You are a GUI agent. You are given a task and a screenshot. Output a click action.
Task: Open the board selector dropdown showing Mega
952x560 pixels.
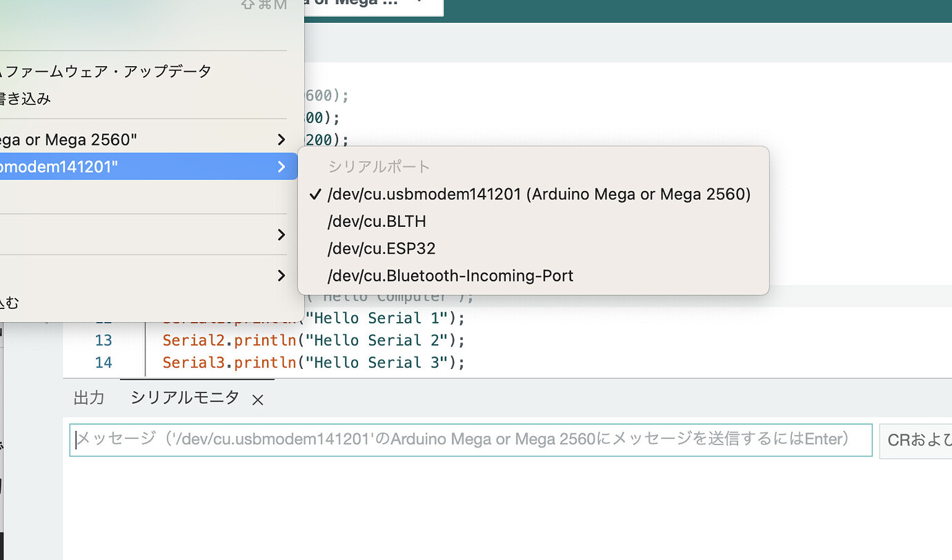click(x=373, y=3)
